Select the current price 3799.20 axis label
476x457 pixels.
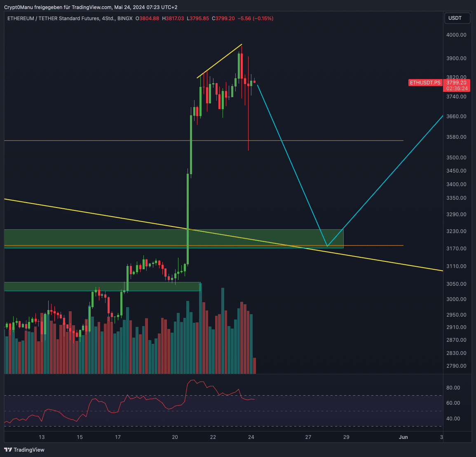[x=457, y=83]
